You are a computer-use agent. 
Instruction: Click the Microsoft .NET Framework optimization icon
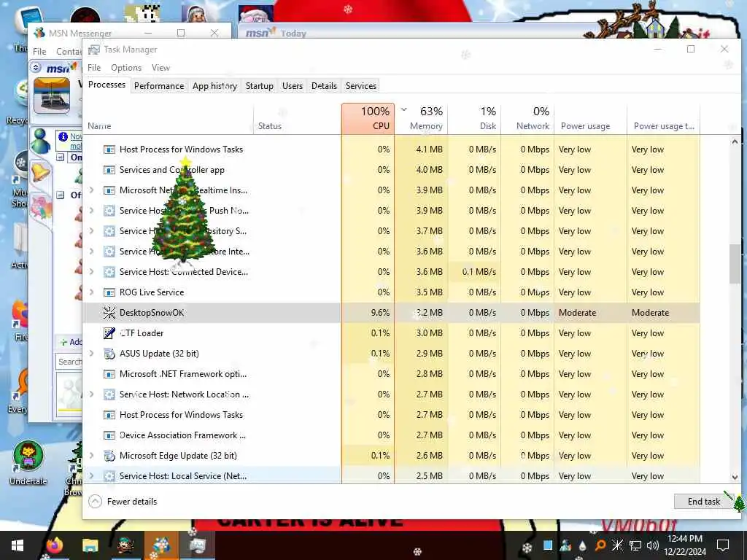point(109,374)
